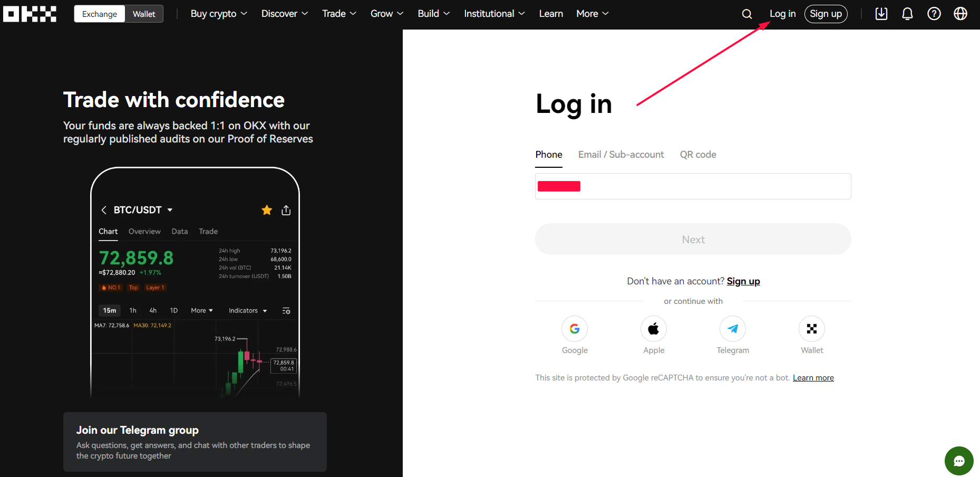Open the live chat support bubble
This screenshot has height=477, width=980.
click(959, 461)
